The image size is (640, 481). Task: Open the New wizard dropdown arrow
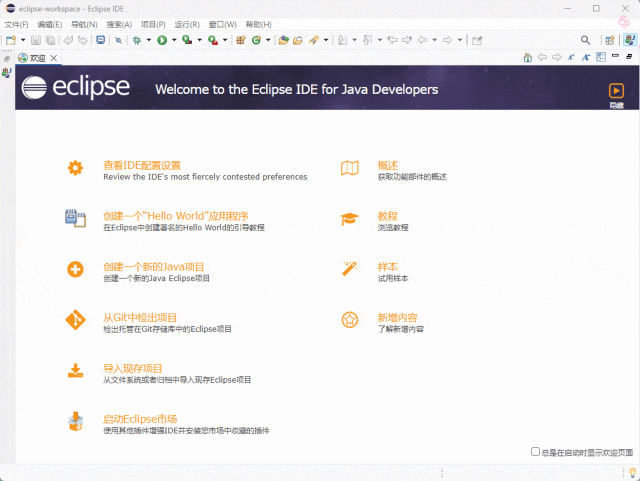point(23,40)
